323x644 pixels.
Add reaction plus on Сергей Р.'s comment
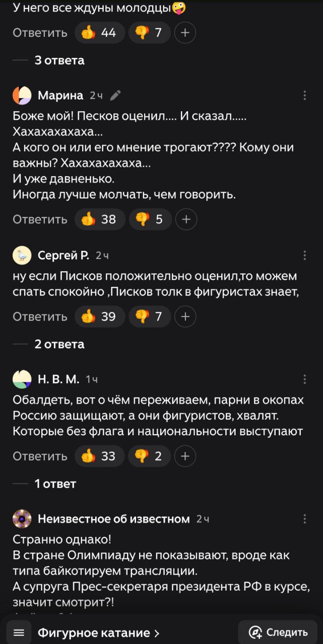pyautogui.click(x=185, y=316)
